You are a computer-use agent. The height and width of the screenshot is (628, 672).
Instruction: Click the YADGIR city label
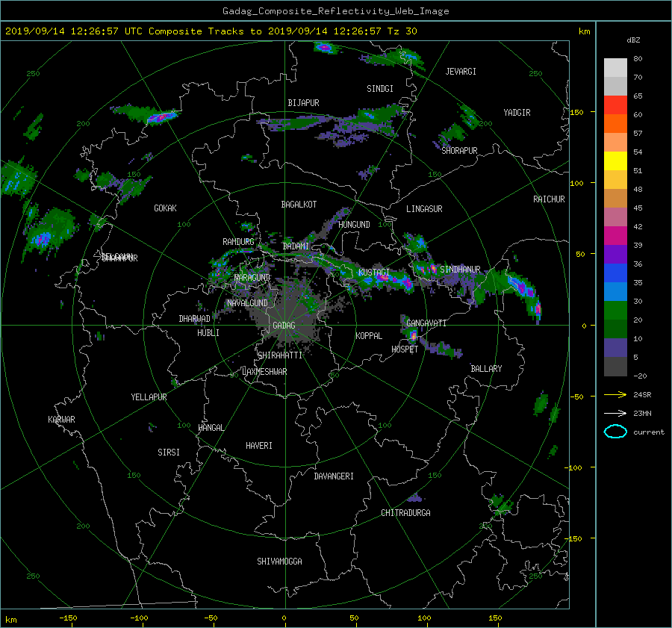click(517, 113)
